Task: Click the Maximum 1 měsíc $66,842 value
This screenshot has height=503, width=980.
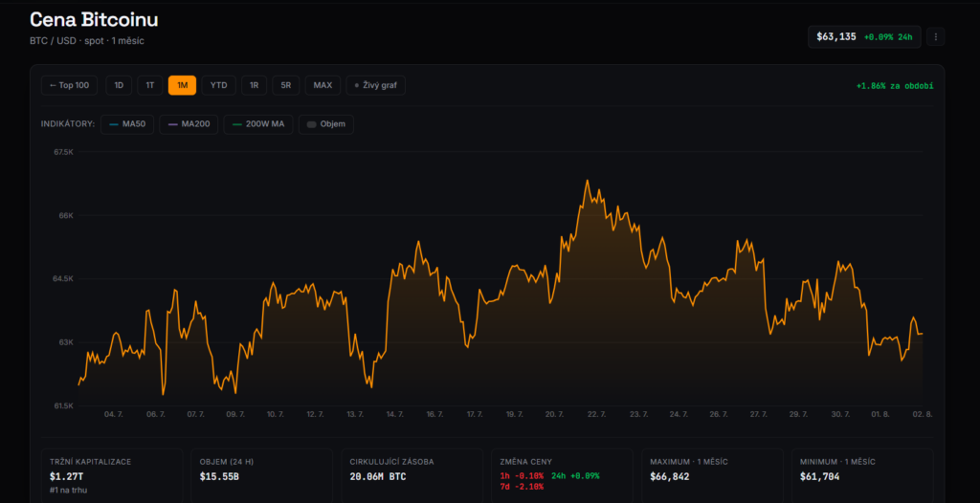Action: coord(669,476)
